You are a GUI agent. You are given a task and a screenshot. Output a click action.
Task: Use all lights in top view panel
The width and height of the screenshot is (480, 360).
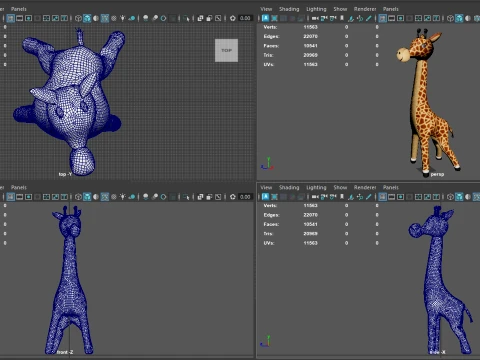click(x=123, y=18)
